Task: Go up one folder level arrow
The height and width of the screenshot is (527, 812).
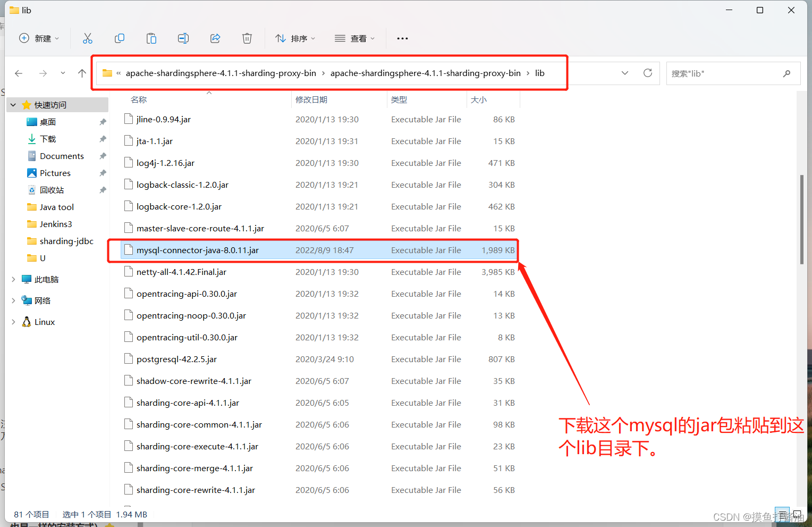Action: 82,73
